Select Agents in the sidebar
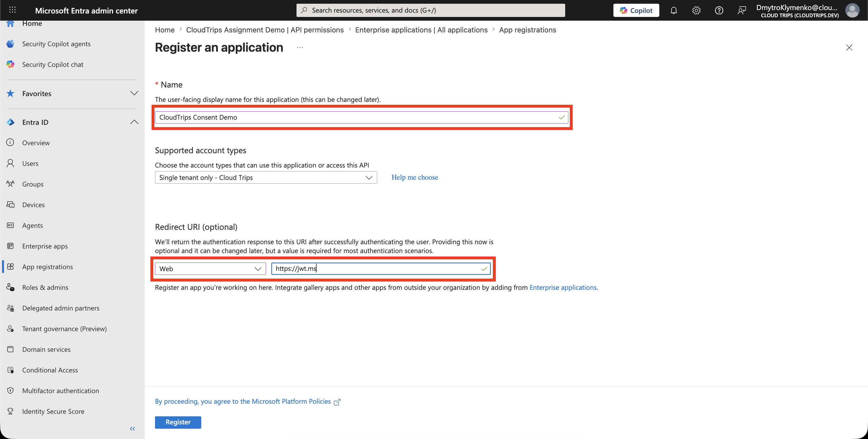This screenshot has height=439, width=868. 32,226
